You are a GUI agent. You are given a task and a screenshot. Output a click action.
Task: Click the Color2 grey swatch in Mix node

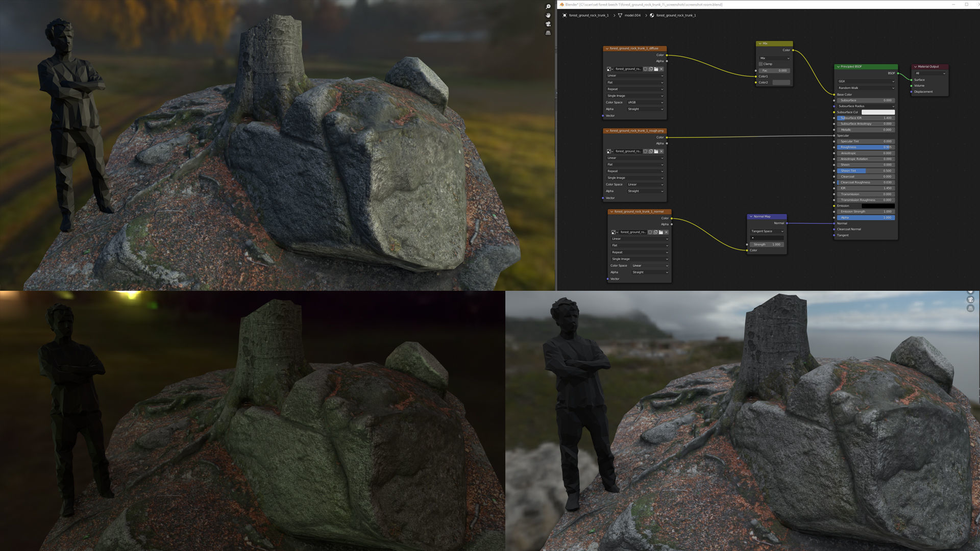(781, 83)
